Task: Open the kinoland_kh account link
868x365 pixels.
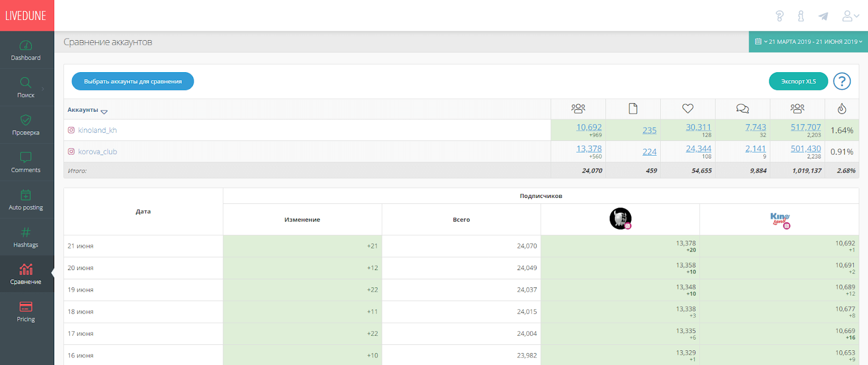Action: coord(97,130)
